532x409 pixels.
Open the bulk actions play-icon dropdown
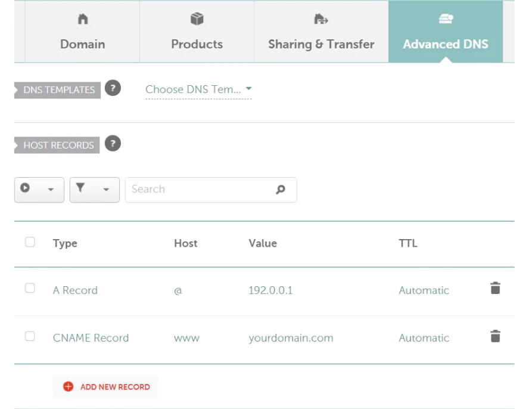click(39, 190)
